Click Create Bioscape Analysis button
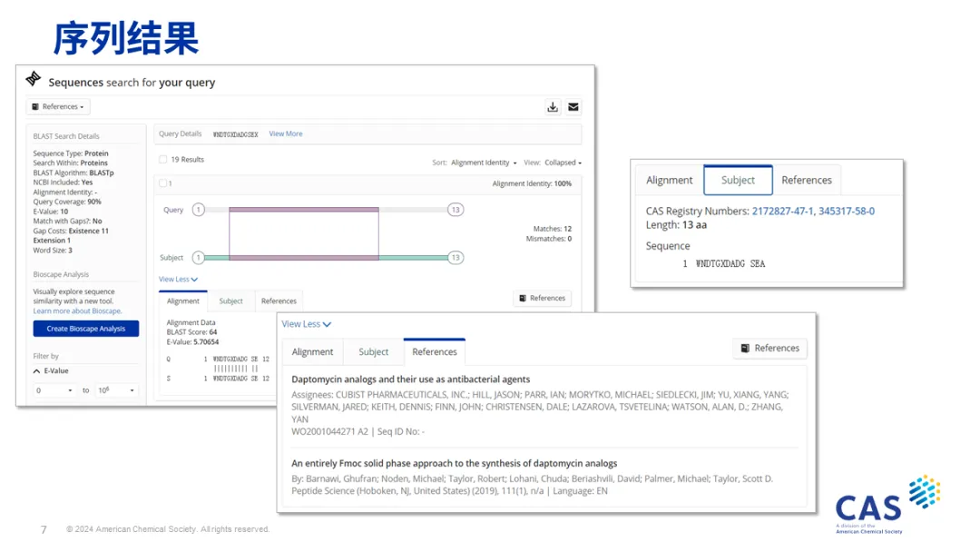 pos(86,329)
